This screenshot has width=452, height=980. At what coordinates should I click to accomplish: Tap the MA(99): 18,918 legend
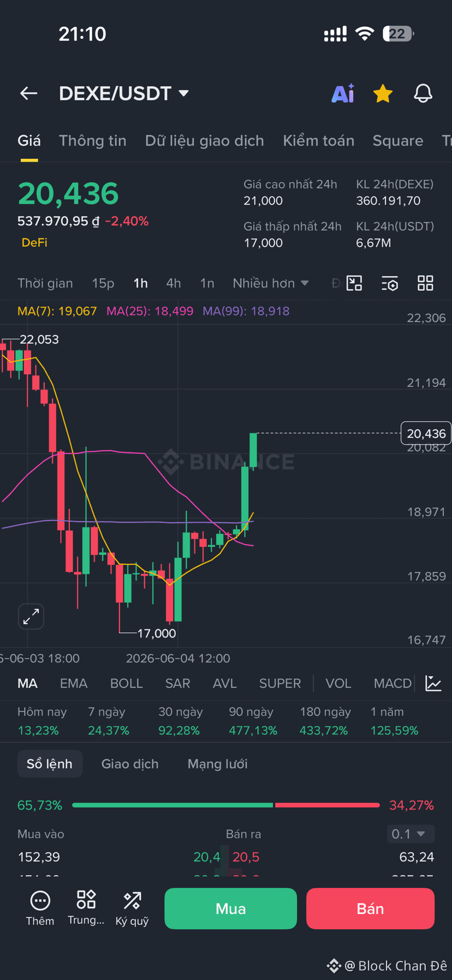(x=246, y=311)
